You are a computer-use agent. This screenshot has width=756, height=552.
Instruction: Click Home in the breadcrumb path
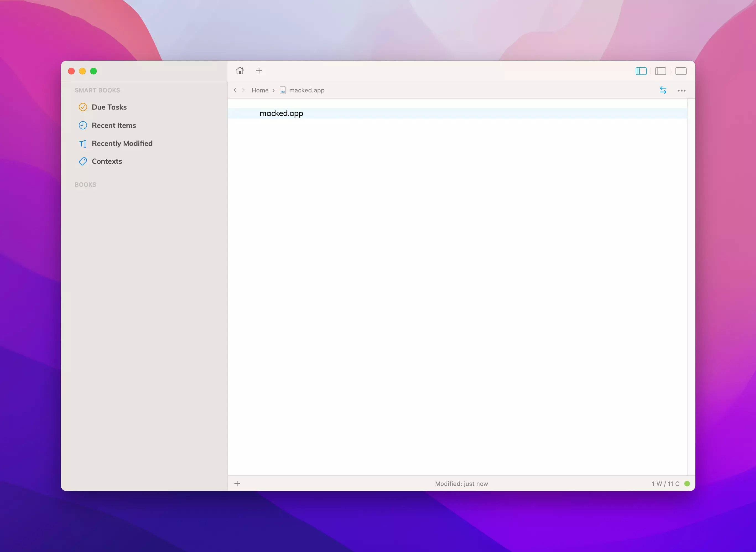[x=259, y=90]
